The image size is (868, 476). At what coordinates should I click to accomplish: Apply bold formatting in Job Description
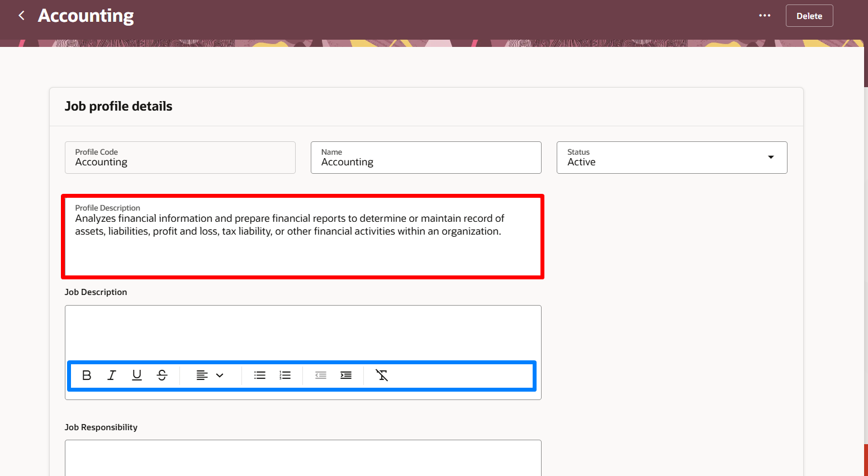pyautogui.click(x=87, y=375)
